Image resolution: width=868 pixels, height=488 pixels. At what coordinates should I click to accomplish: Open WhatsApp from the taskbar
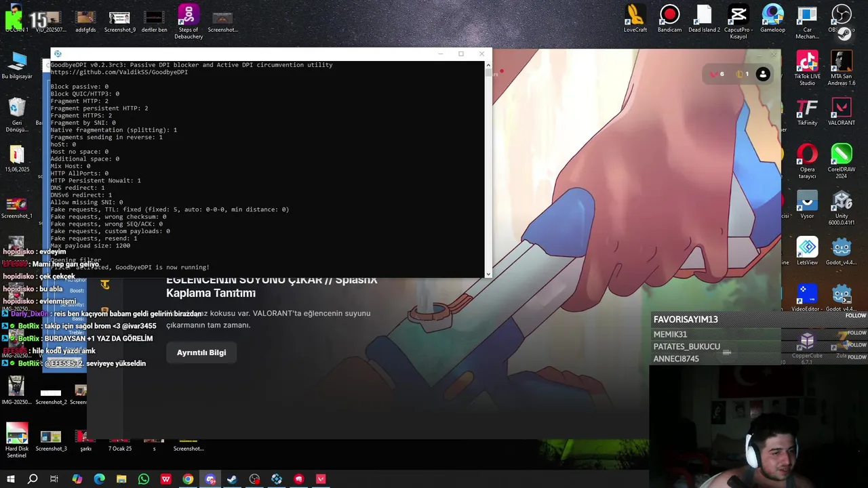143,479
